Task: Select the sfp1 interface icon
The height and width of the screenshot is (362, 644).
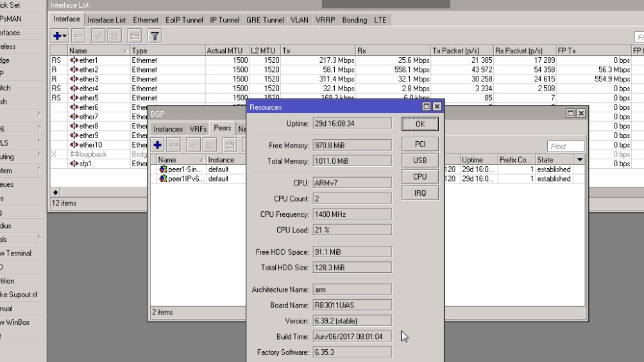Action: 74,164
